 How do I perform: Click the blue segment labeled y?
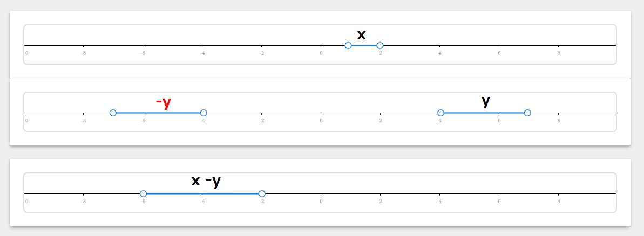click(x=484, y=113)
